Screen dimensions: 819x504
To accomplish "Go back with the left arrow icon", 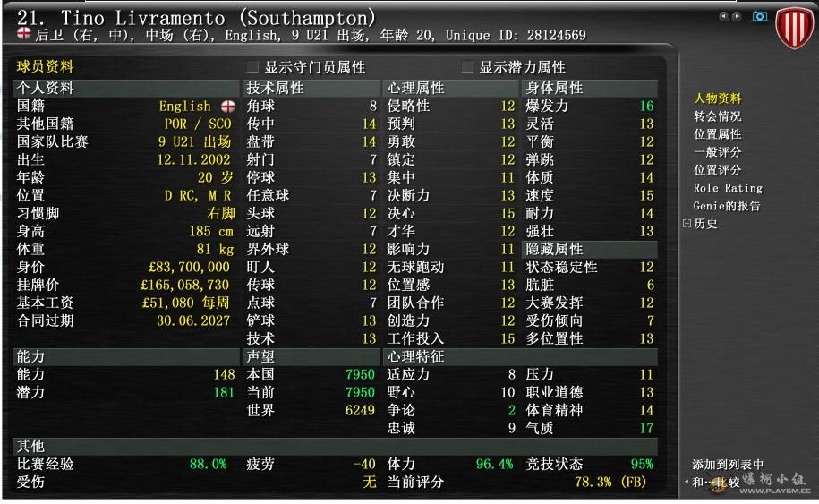I will tap(723, 16).
